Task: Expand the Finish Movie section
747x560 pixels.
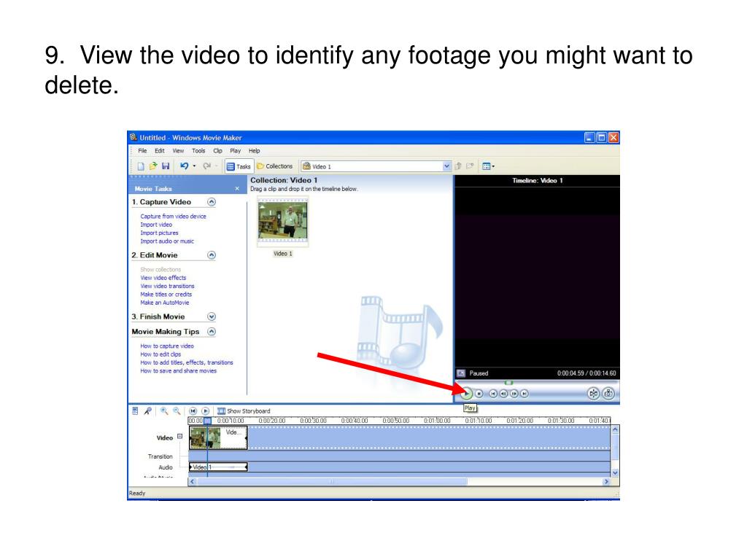Action: [212, 316]
